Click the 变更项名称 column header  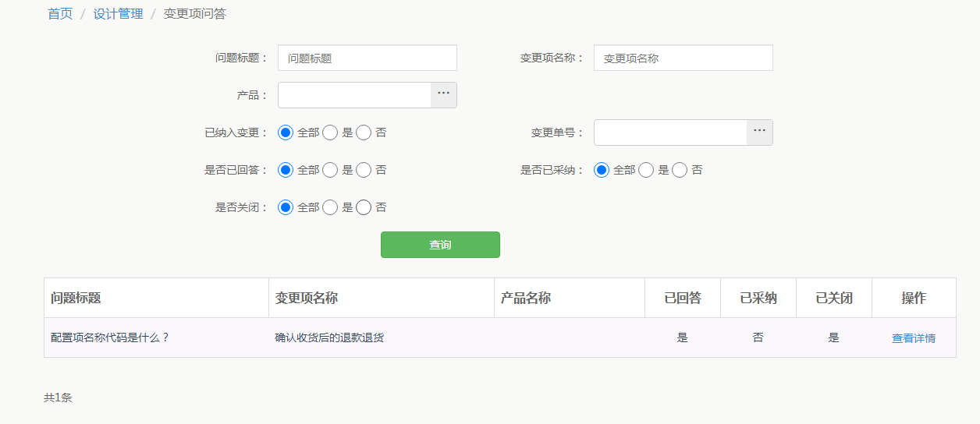click(x=382, y=298)
